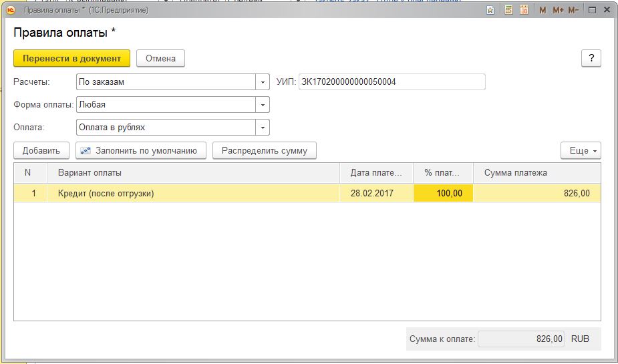Screen dimensions: 618x364
Task: Click the Отмена button
Action: pyautogui.click(x=160, y=58)
